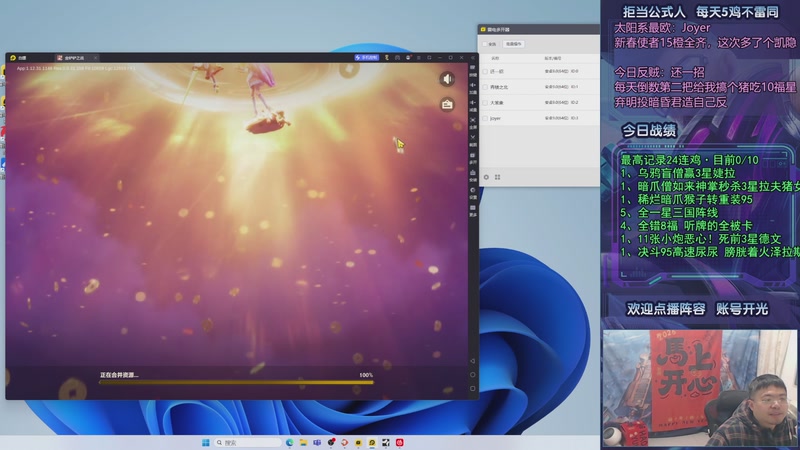Click the grid arrangement icon in the multi-opener window
Screen dimensions: 800x450
(x=497, y=177)
